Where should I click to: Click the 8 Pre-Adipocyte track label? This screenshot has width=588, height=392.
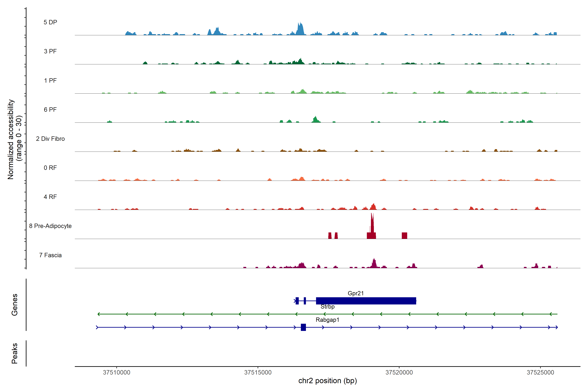click(x=50, y=226)
